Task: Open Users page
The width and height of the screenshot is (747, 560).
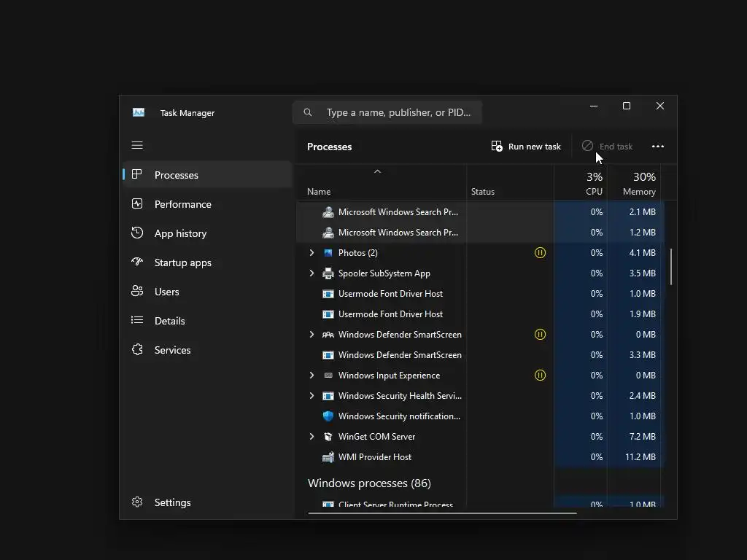Action: pos(207,292)
